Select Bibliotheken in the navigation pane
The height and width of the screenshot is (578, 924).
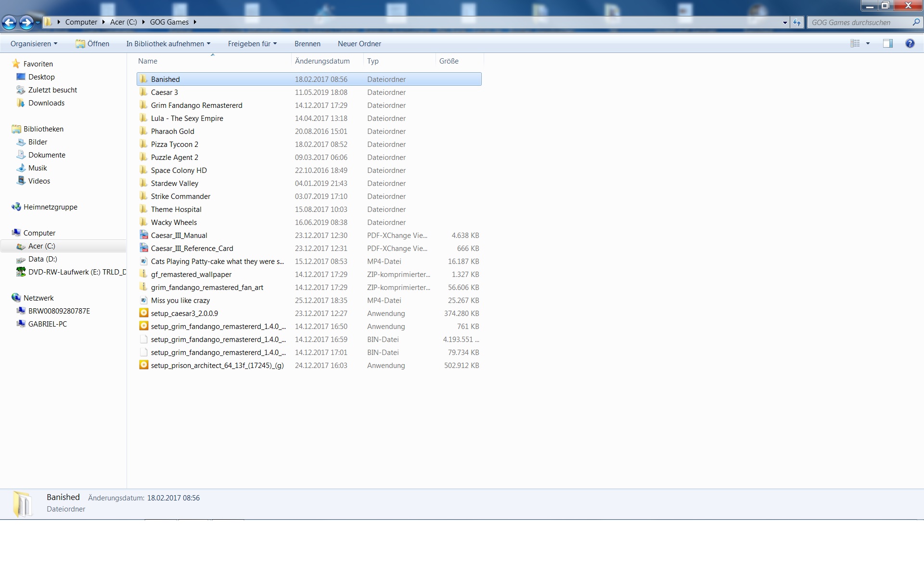click(x=43, y=129)
